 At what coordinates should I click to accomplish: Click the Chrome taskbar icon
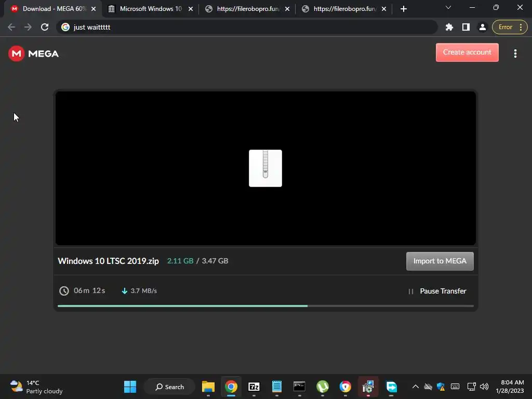pos(231,387)
